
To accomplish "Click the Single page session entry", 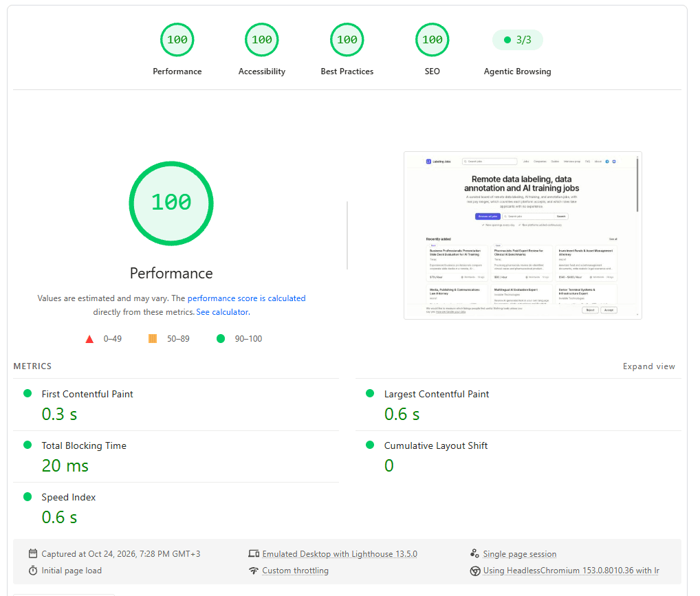I will (x=520, y=554).
